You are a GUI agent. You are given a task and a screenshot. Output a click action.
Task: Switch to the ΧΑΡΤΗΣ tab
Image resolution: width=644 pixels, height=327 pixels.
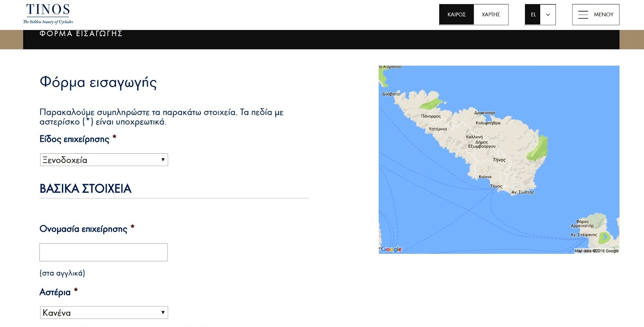coord(491,14)
